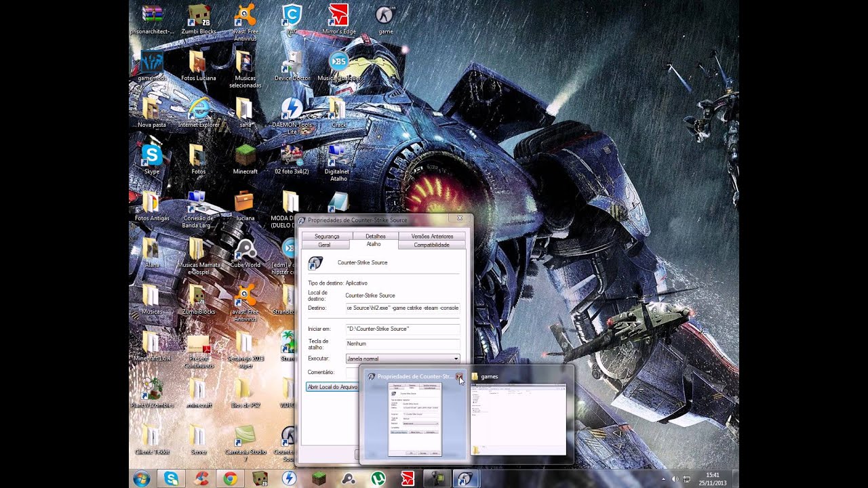Launch Skype desktop shortcut

(152, 159)
